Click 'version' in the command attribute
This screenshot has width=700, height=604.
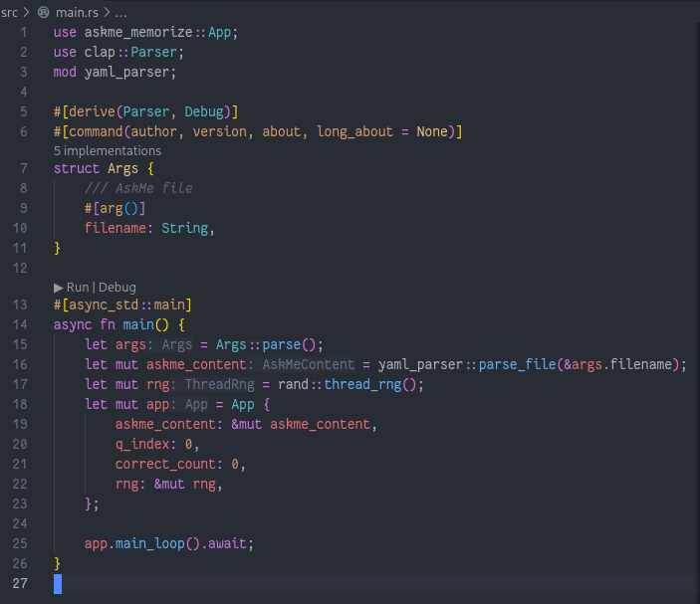(x=220, y=132)
